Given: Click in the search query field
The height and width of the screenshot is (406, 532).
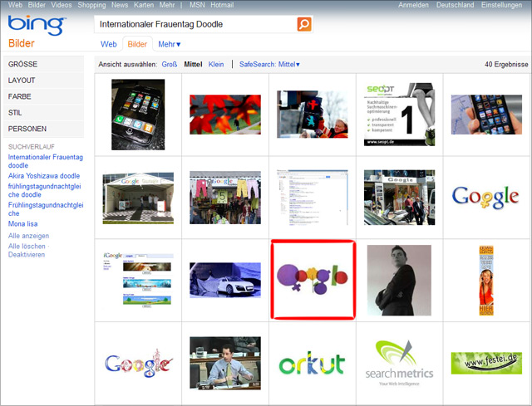Looking at the screenshot, I should tap(195, 24).
